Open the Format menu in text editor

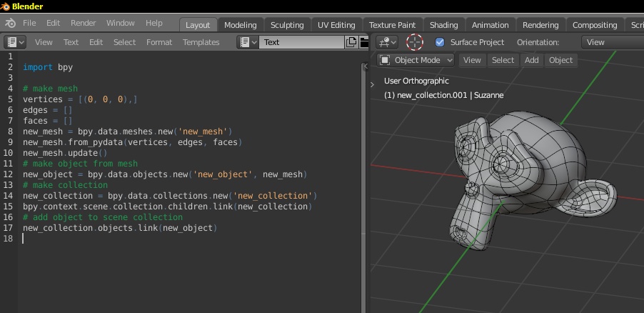point(159,42)
